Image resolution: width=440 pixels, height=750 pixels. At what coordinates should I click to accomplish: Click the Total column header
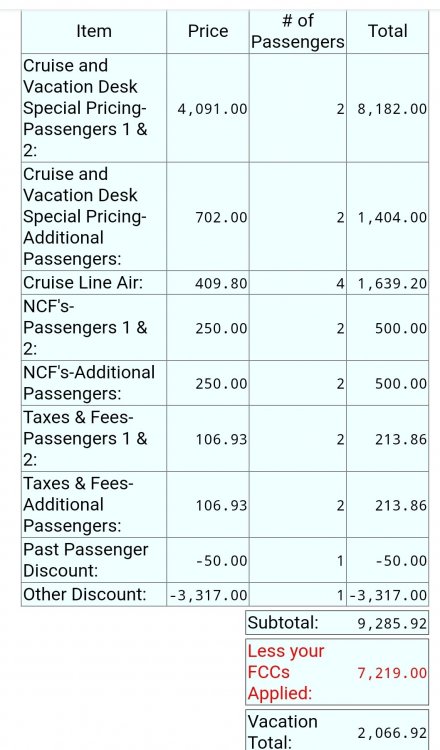click(387, 31)
